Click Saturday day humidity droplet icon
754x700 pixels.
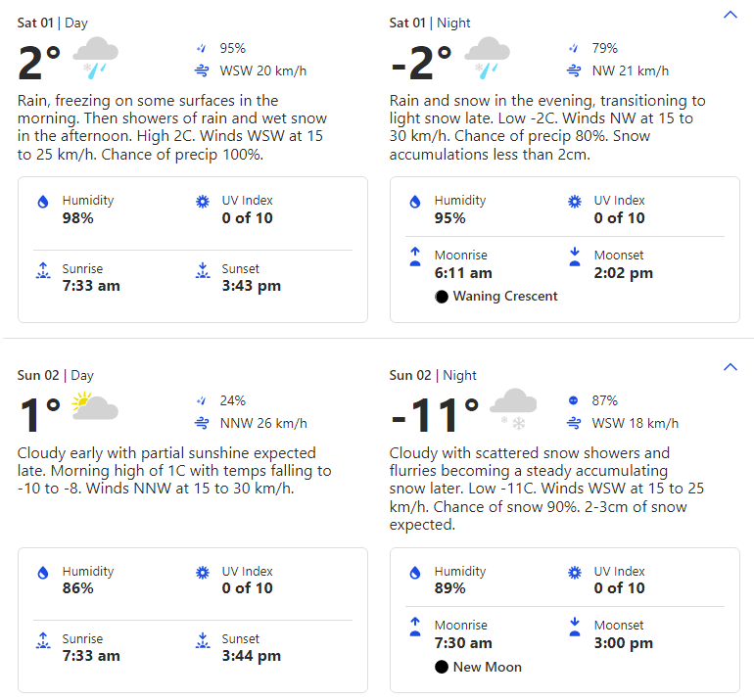tap(42, 202)
